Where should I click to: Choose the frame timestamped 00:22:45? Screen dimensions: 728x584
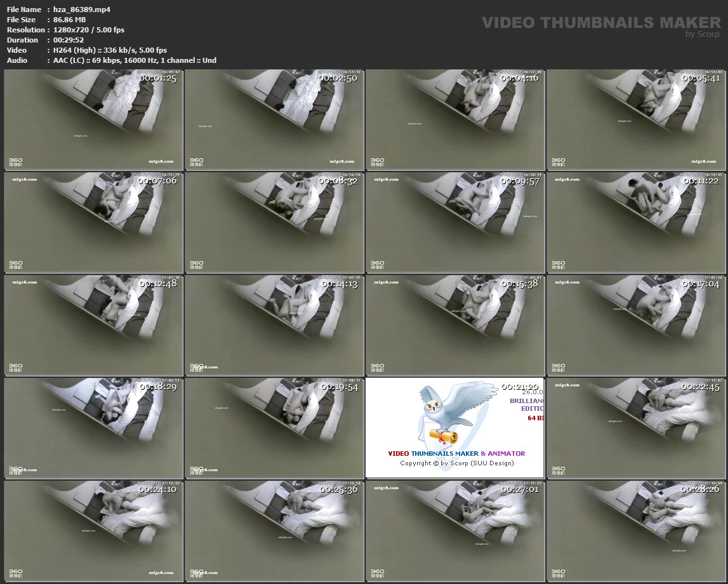637,428
